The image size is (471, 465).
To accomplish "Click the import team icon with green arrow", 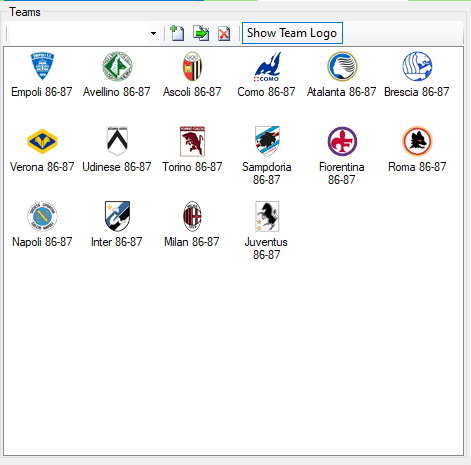I will (201, 33).
